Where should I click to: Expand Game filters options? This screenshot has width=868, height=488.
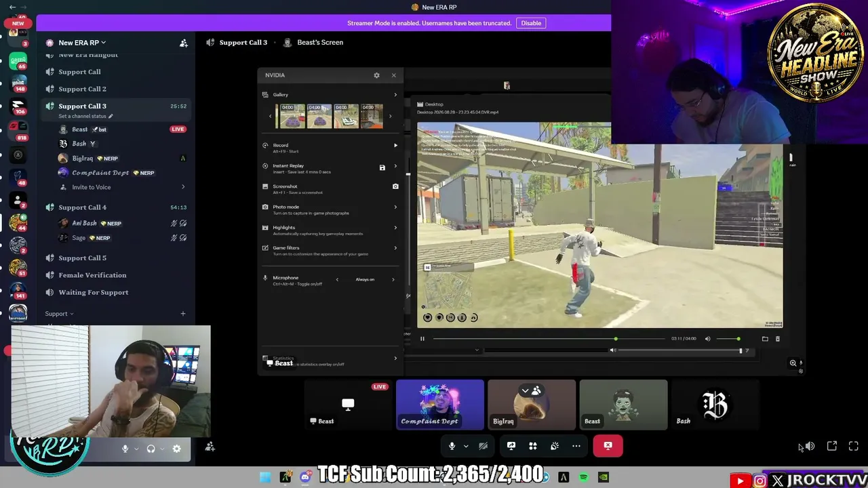click(x=395, y=248)
